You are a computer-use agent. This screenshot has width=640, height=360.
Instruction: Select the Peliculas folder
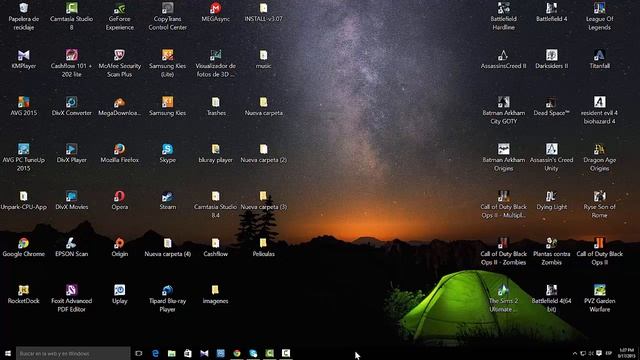263,247
